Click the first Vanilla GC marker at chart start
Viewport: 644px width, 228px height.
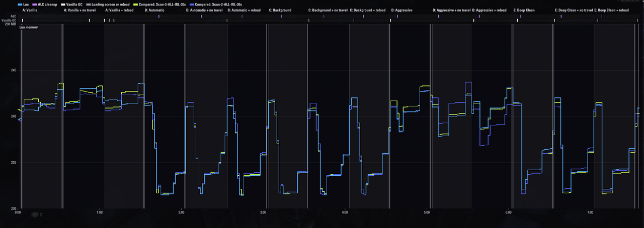[23, 21]
